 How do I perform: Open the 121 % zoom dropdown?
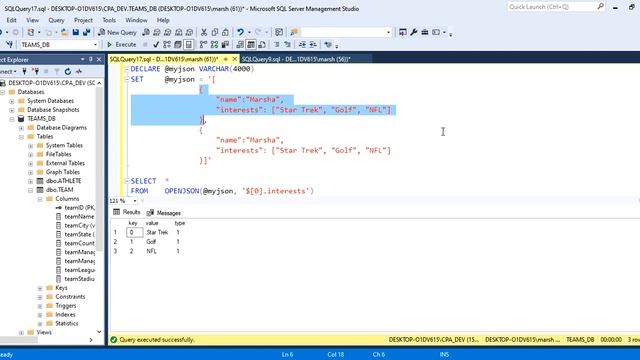pos(135,201)
